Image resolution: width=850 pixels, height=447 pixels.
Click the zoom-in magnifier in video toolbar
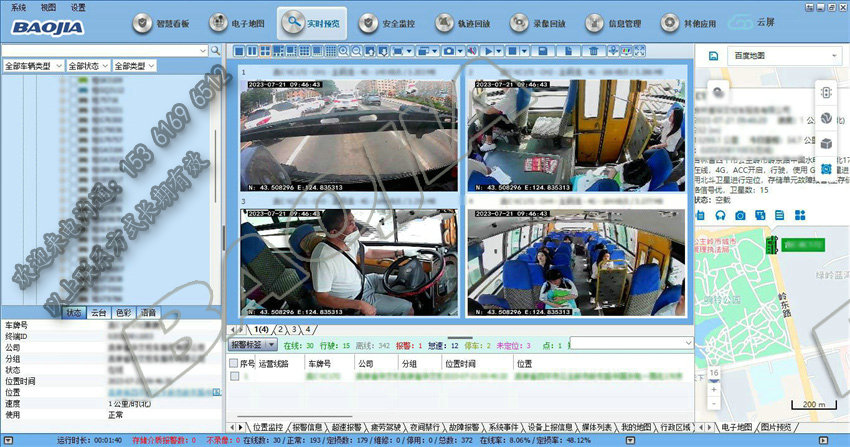tap(344, 50)
